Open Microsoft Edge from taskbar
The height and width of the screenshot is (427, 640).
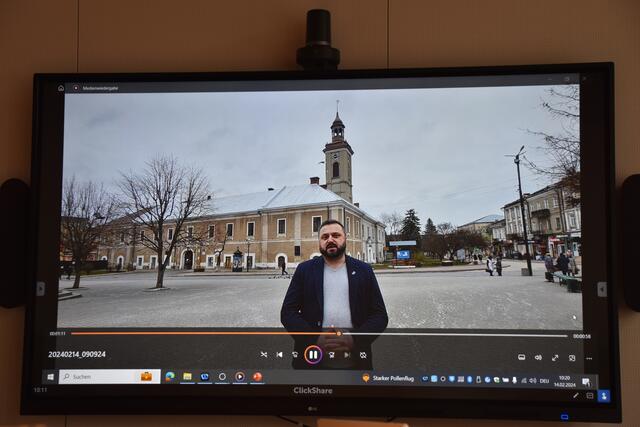click(x=170, y=377)
